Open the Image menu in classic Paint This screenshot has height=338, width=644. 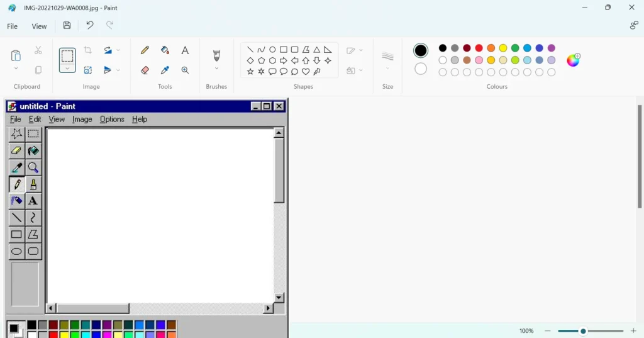pyautogui.click(x=82, y=119)
